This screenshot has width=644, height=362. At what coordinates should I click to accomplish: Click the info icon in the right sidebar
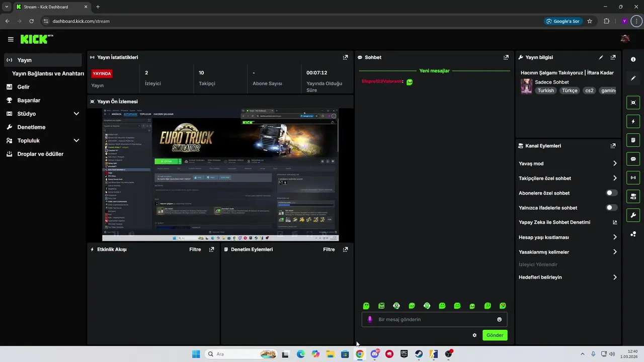[x=633, y=59]
